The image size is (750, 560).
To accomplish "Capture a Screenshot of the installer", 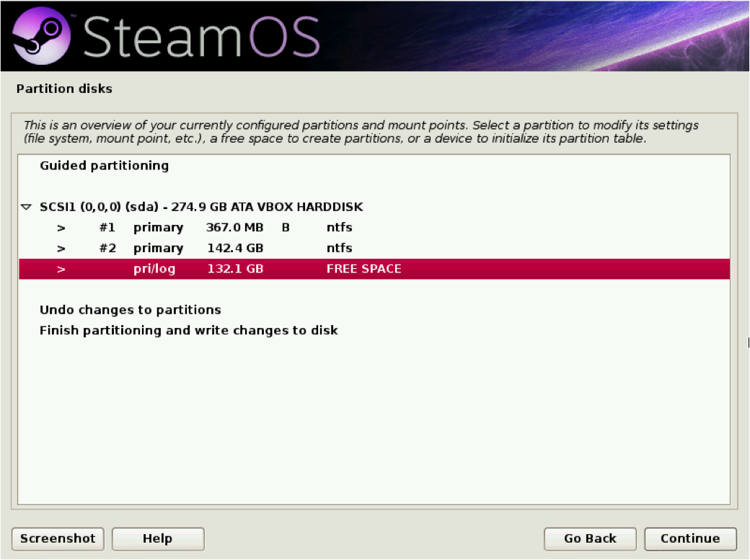I will click(58, 538).
